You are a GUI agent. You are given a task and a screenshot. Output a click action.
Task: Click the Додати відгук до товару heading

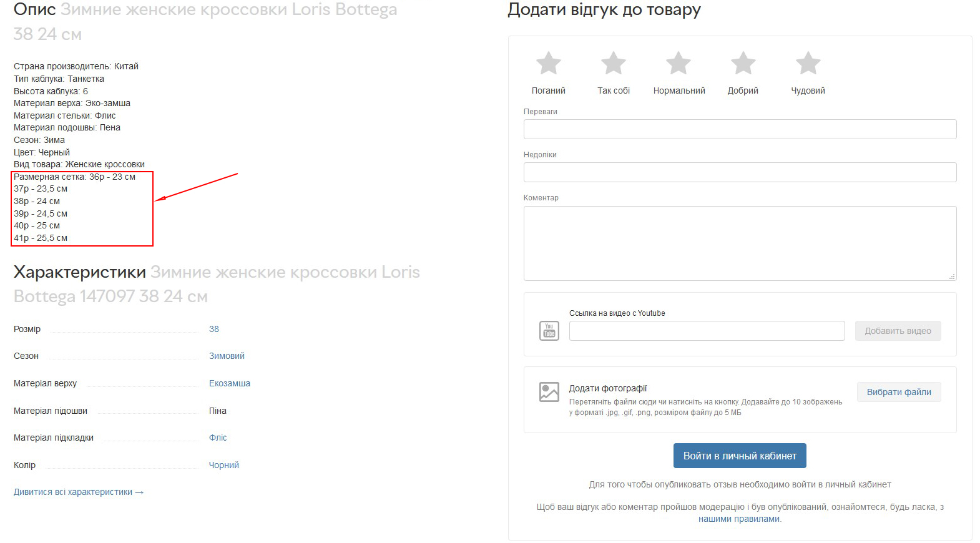click(x=604, y=10)
